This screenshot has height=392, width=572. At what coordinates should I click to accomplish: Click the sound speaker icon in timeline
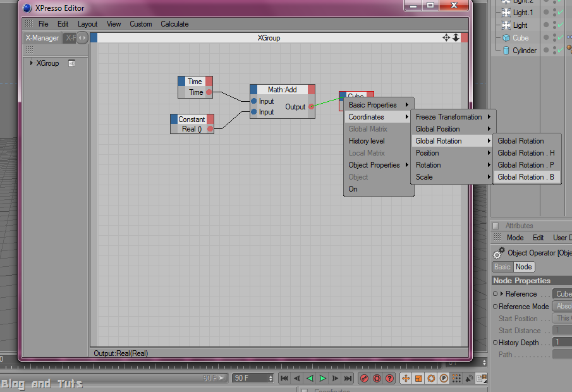(469, 379)
